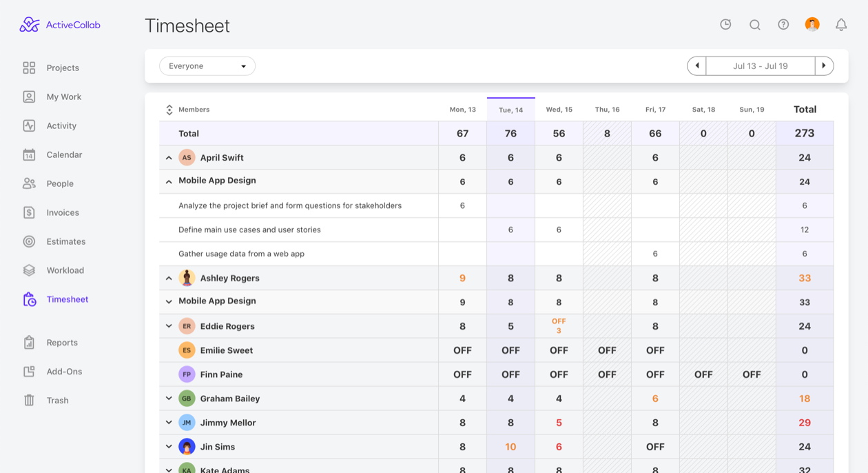Open the Everyone filter dropdown

tap(207, 66)
